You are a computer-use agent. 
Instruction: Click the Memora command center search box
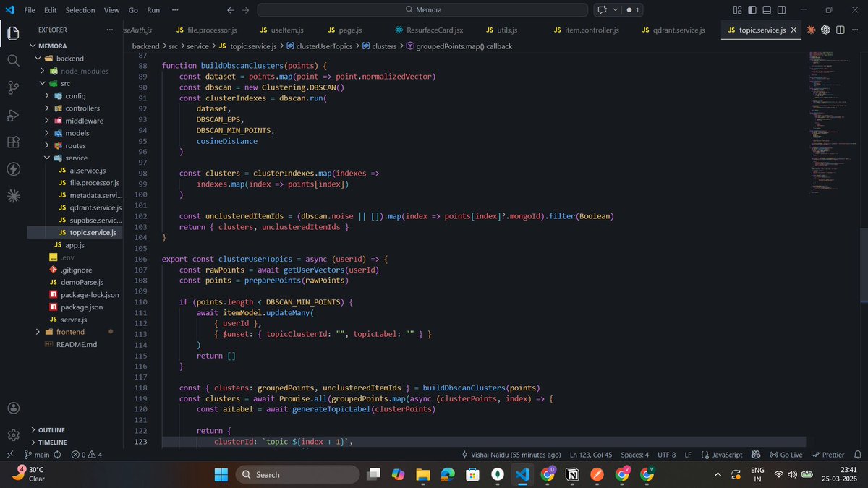click(x=423, y=10)
